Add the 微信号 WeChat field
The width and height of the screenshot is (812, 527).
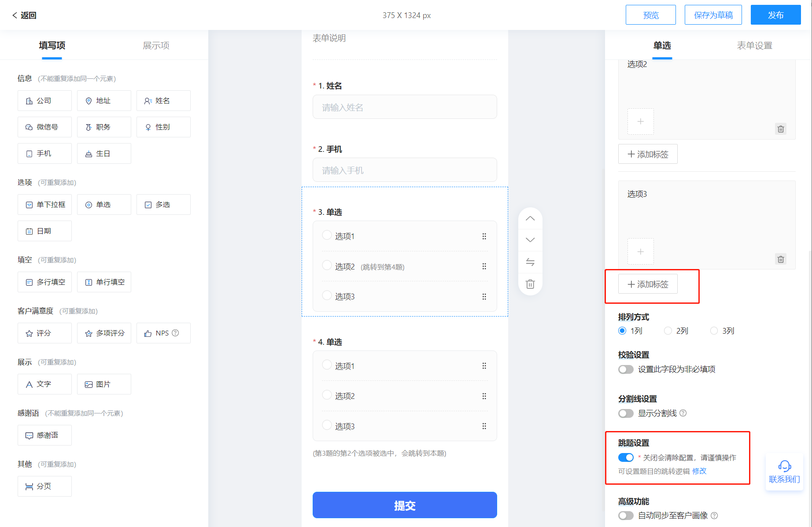point(44,127)
